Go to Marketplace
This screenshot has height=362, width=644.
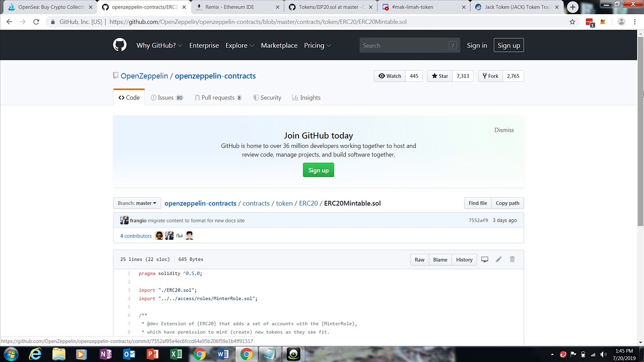[279, 45]
